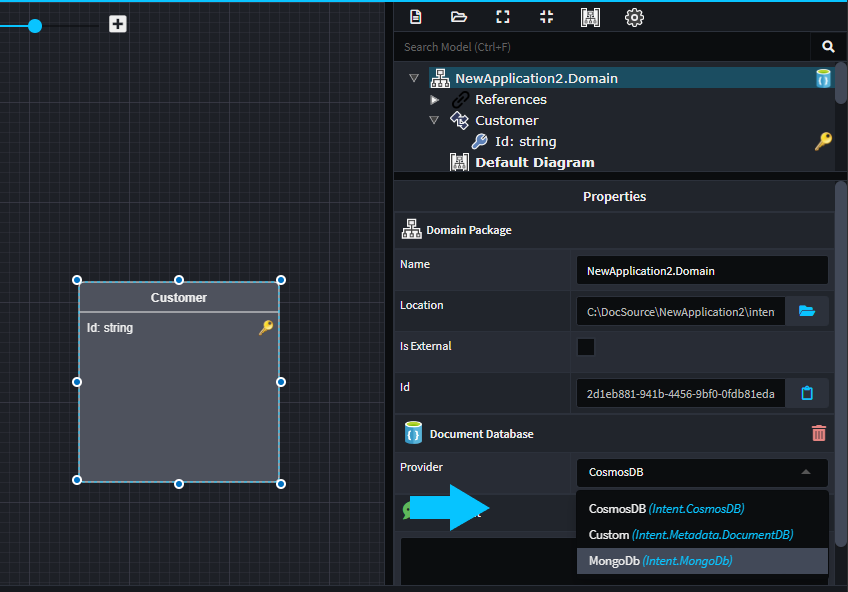Click the zoom in plus button
This screenshot has height=592, width=848.
pos(118,24)
